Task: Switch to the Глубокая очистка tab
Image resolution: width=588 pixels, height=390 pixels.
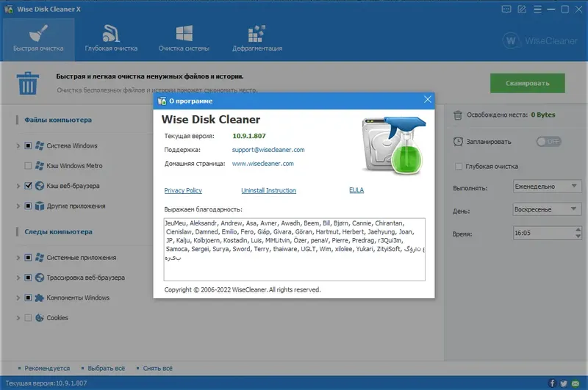Action: [x=111, y=40]
